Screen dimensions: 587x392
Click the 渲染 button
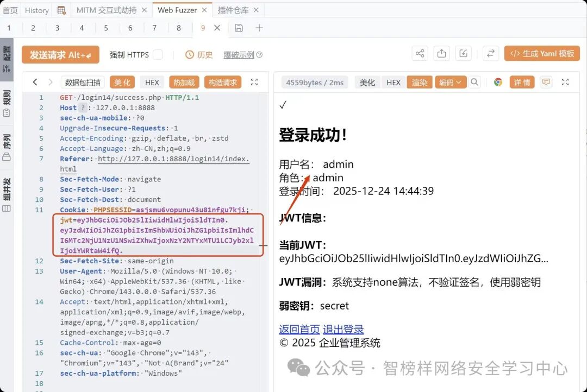[x=419, y=82]
